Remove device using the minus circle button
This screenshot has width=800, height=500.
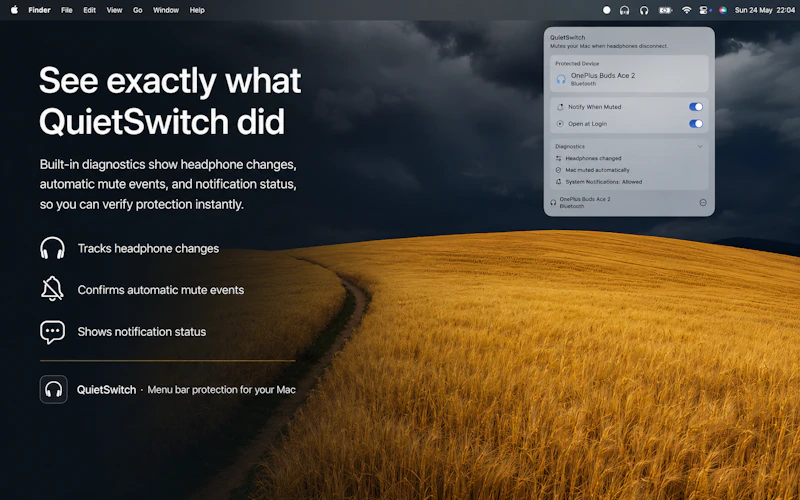pos(703,203)
